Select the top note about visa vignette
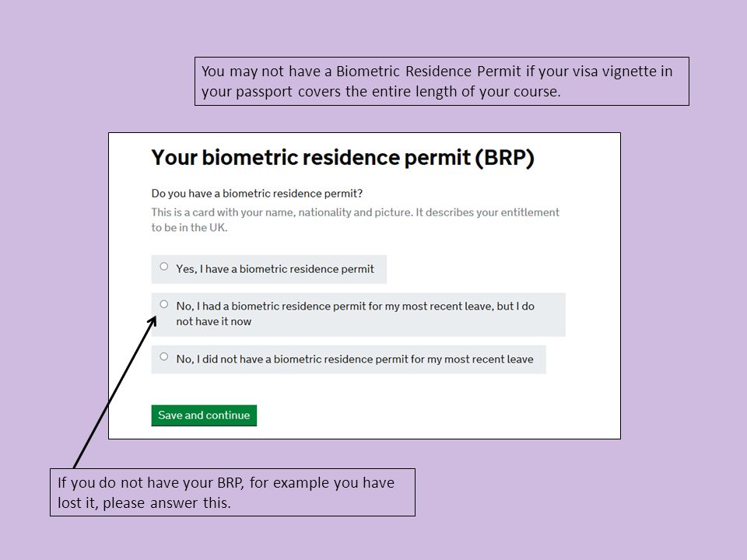The width and height of the screenshot is (747, 560). tap(442, 81)
